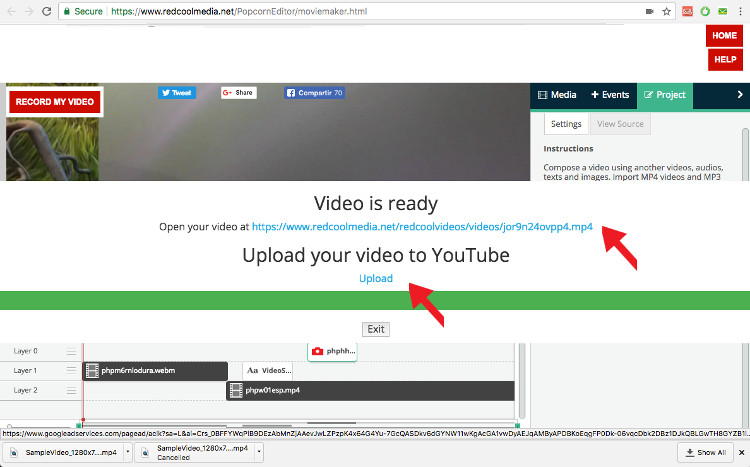Click the Layer 2 drag handle icon

click(x=71, y=391)
